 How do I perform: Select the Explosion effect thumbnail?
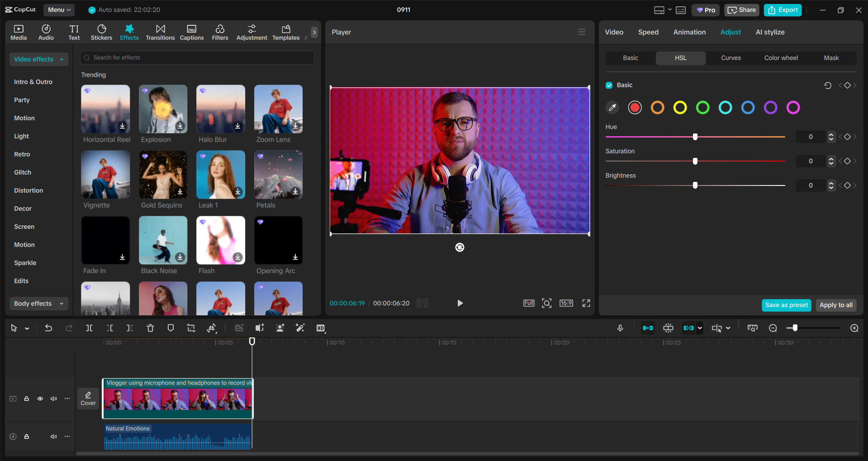pyautogui.click(x=162, y=109)
